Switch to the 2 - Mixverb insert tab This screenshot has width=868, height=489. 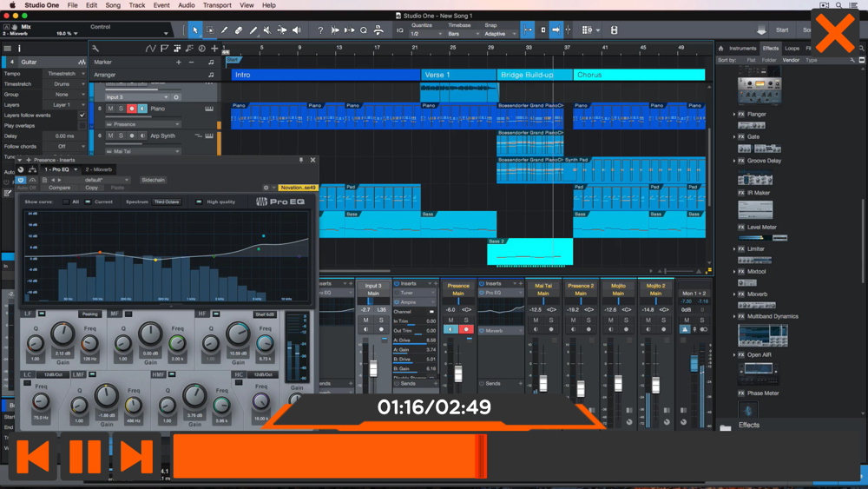click(99, 169)
